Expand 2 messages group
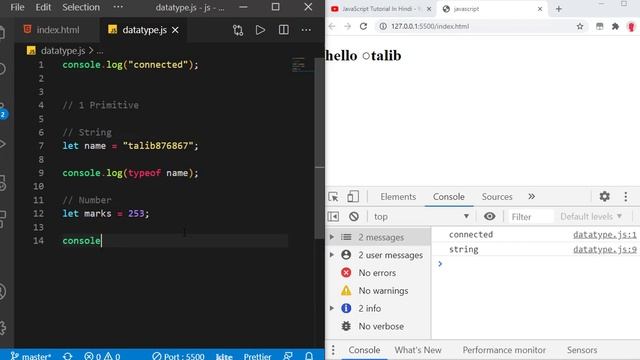Screen dimensions: 640x360 tap(332, 237)
